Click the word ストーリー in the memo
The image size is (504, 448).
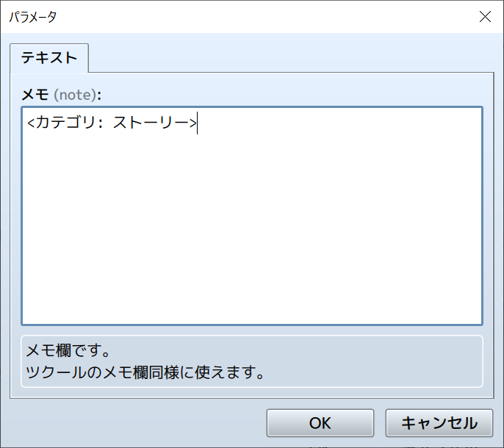[x=151, y=123]
